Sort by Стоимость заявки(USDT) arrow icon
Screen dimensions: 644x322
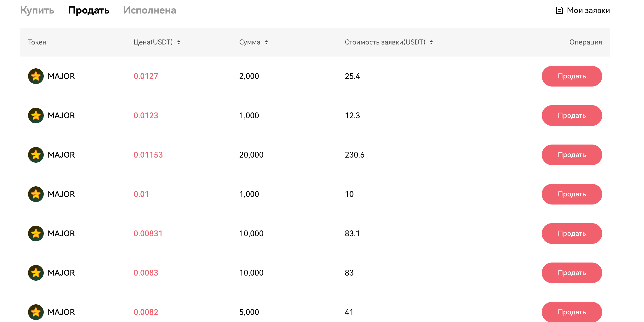click(x=431, y=42)
